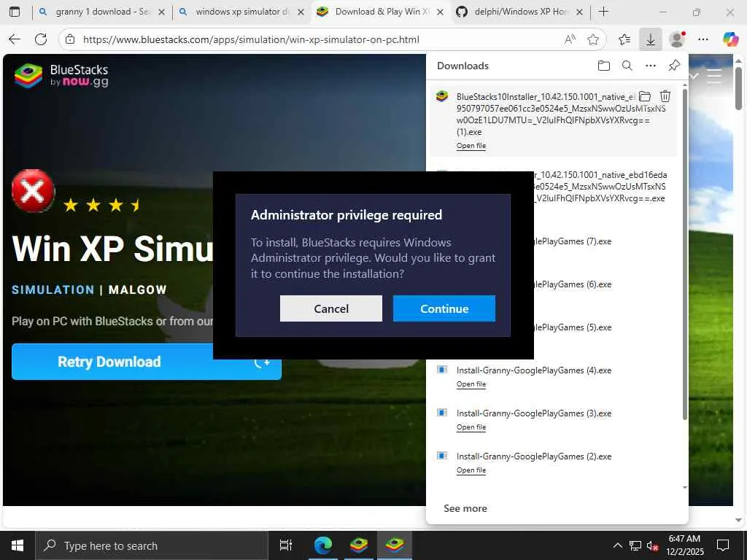
Task: Switch to windows xp simulator search tab
Action: (241, 12)
